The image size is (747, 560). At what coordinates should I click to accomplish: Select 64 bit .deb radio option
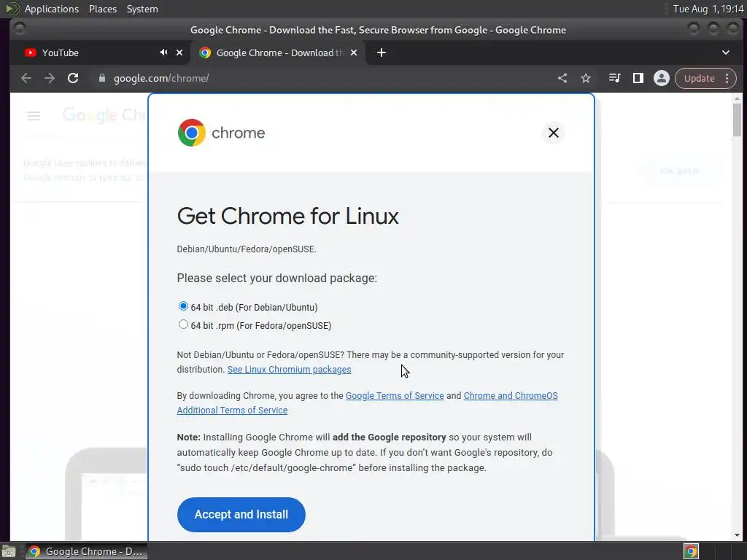183,306
